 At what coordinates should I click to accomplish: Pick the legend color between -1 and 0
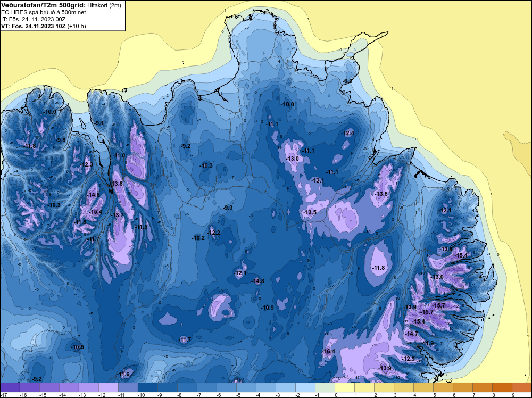pos(325,387)
